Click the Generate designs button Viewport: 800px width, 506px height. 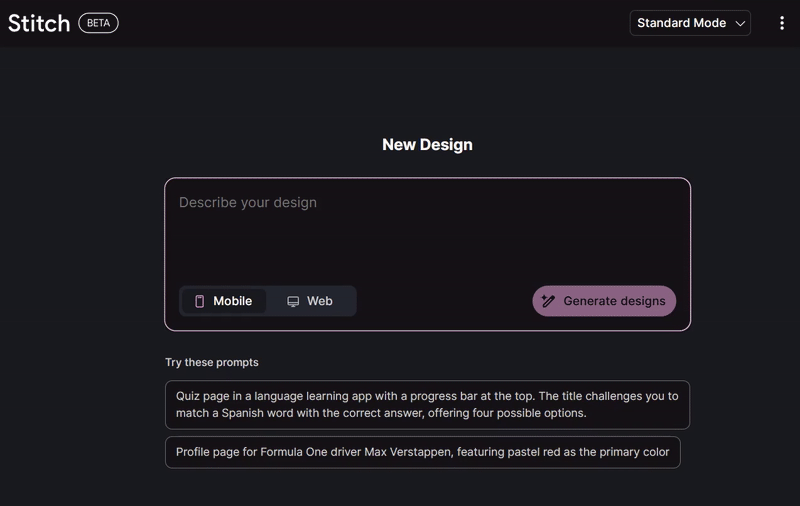pos(604,301)
